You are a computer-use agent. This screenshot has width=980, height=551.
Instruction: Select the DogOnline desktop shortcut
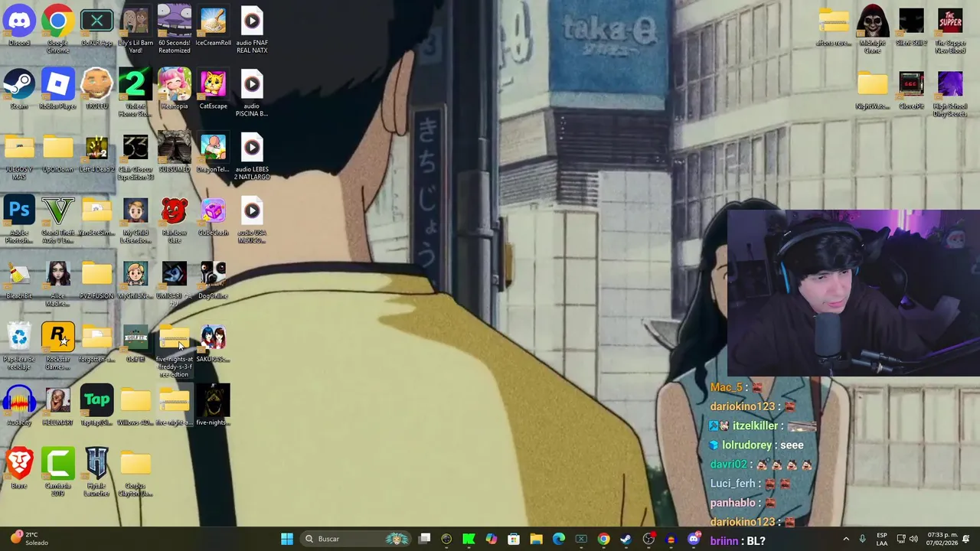pyautogui.click(x=214, y=279)
